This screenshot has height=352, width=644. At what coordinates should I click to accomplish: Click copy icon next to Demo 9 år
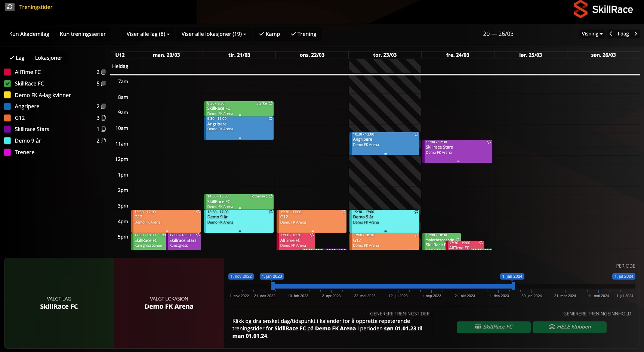point(104,141)
